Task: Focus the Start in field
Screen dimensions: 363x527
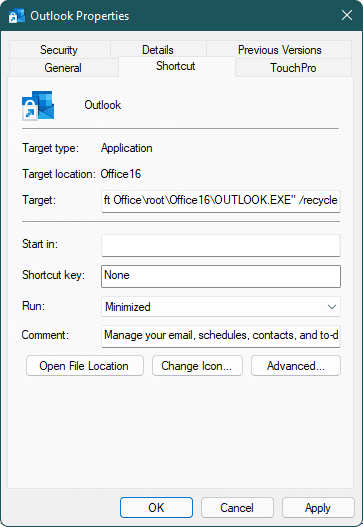Action: (x=221, y=245)
